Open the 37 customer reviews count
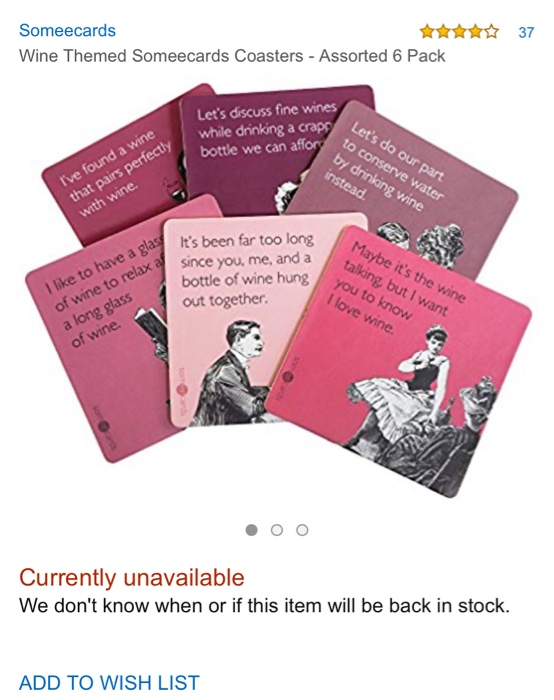The height and width of the screenshot is (700, 554). 526,32
